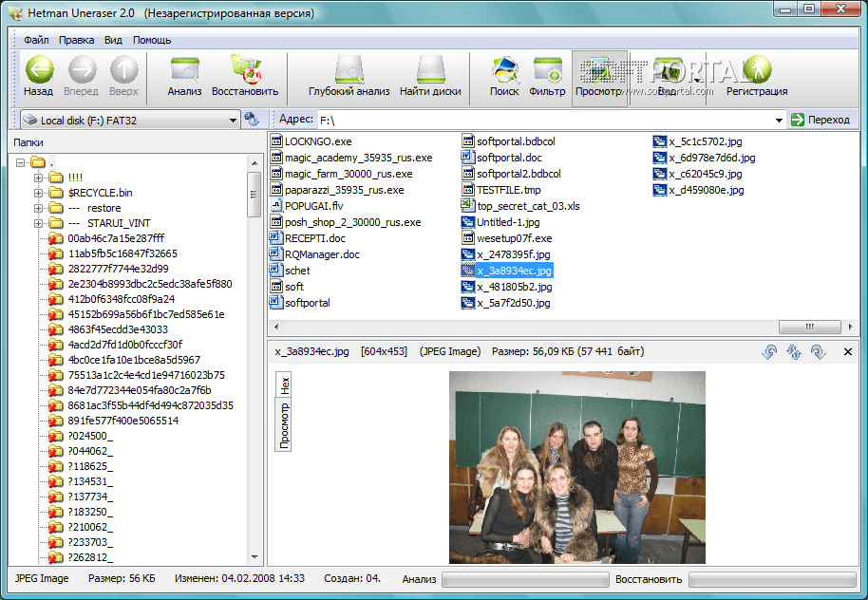Select the x_3a8934ec.jpg file

click(507, 271)
